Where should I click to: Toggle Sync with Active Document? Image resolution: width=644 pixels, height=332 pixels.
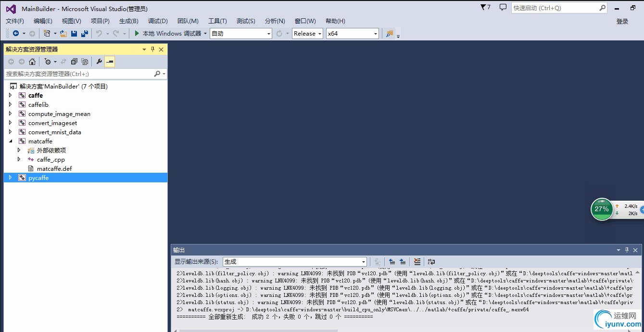pyautogui.click(x=64, y=61)
